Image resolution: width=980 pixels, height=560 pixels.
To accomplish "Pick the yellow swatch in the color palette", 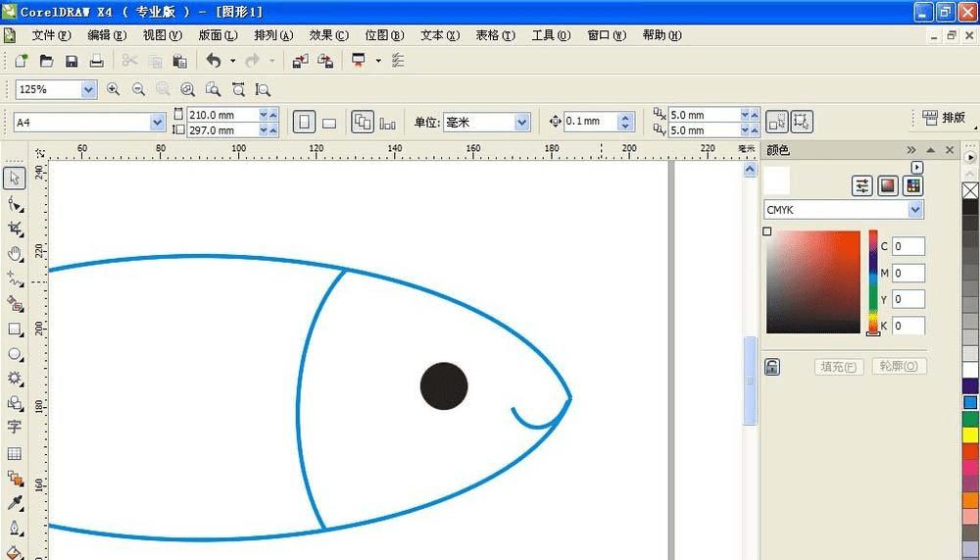I will tap(970, 434).
